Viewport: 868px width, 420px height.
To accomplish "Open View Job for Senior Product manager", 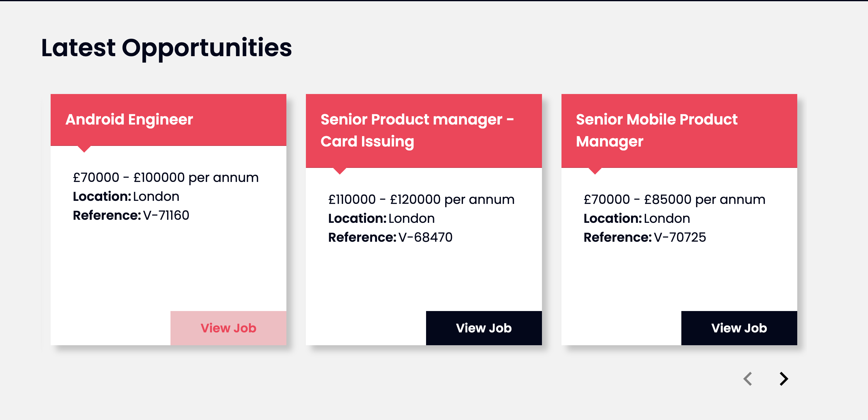I will click(483, 328).
